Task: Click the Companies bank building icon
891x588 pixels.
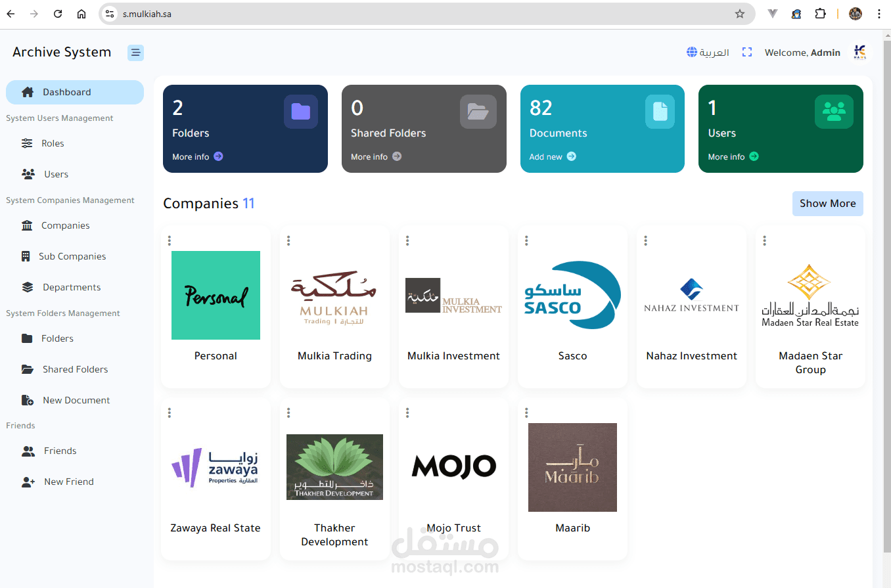Action: click(27, 225)
